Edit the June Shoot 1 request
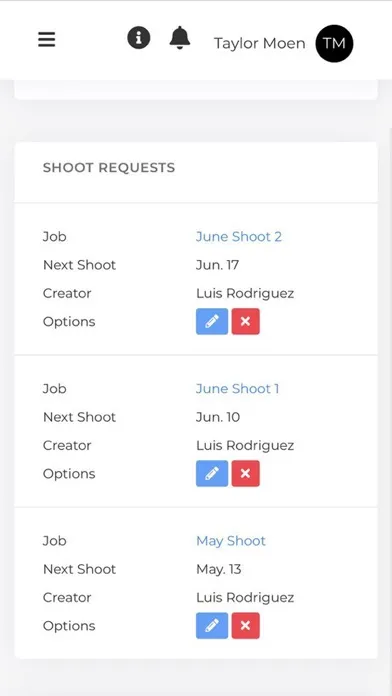This screenshot has height=696, width=392. pyautogui.click(x=212, y=474)
